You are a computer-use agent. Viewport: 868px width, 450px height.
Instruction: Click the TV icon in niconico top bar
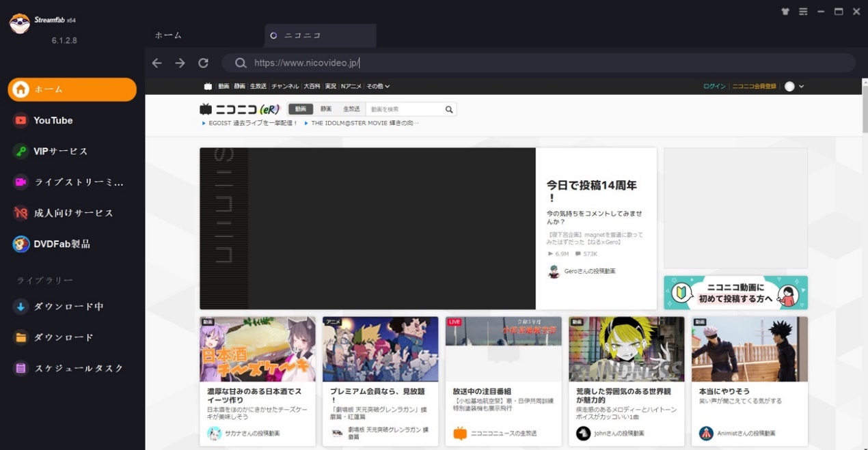click(208, 87)
